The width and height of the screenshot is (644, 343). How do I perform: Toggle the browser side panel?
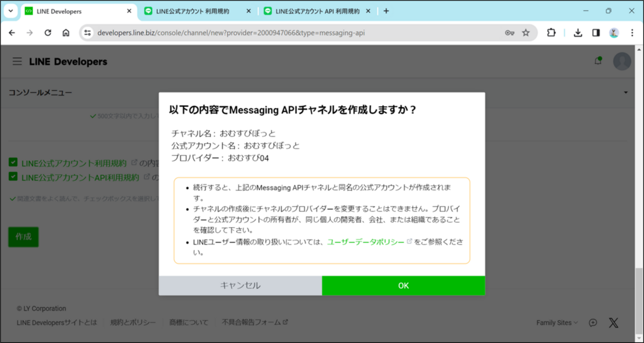(x=596, y=33)
